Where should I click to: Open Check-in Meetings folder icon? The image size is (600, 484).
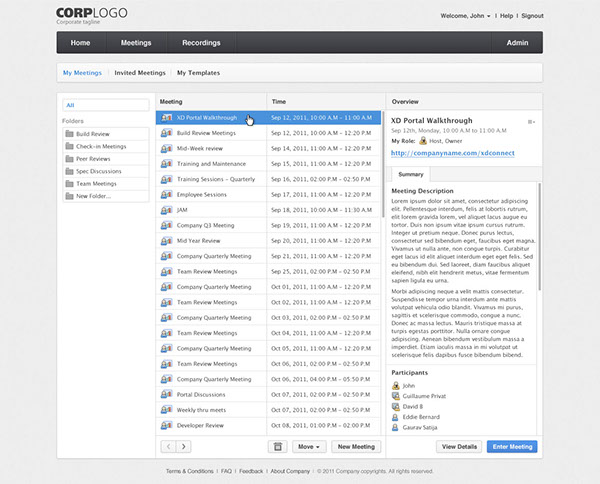[69, 146]
